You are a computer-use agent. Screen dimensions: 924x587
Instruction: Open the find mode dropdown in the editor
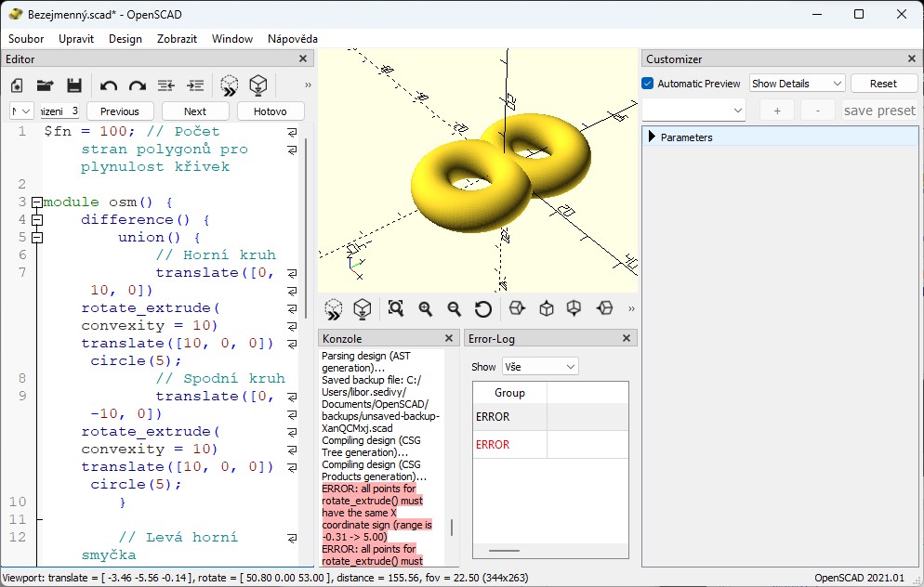[x=21, y=111]
